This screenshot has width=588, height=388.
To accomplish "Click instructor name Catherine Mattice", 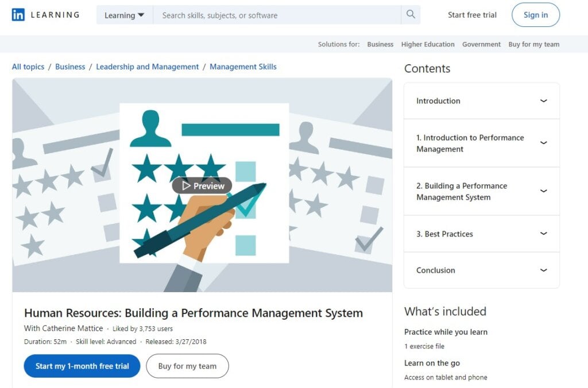I will click(x=72, y=328).
